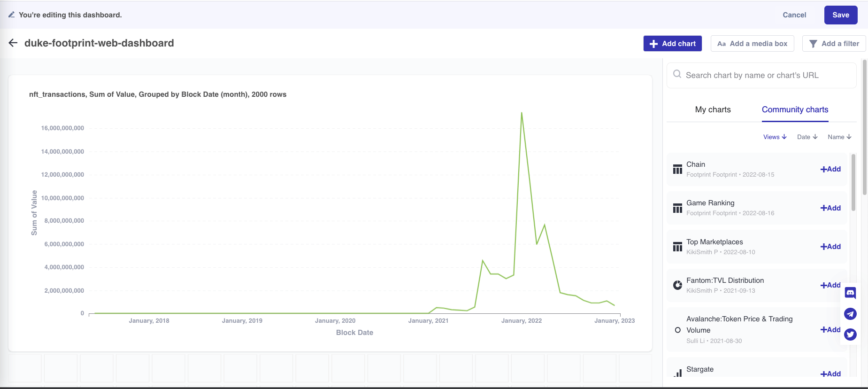Sort charts by Date
The width and height of the screenshot is (868, 389).
tap(807, 137)
